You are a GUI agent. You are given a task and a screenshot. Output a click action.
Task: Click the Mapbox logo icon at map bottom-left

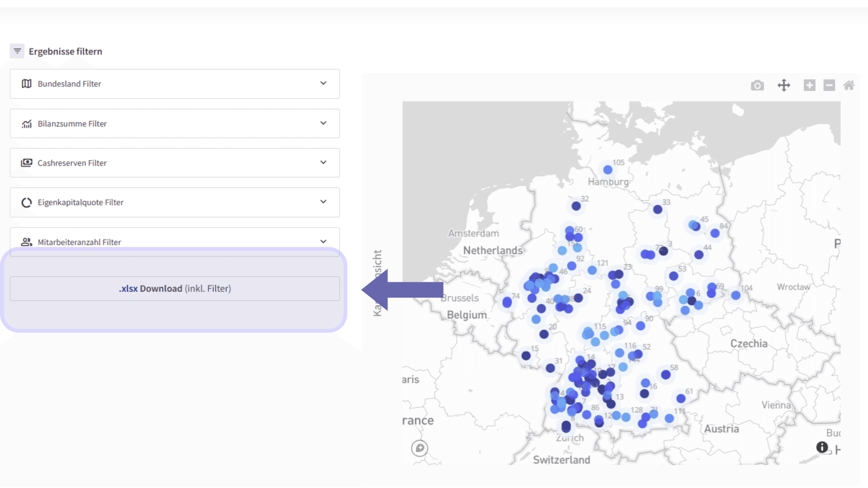coord(420,448)
